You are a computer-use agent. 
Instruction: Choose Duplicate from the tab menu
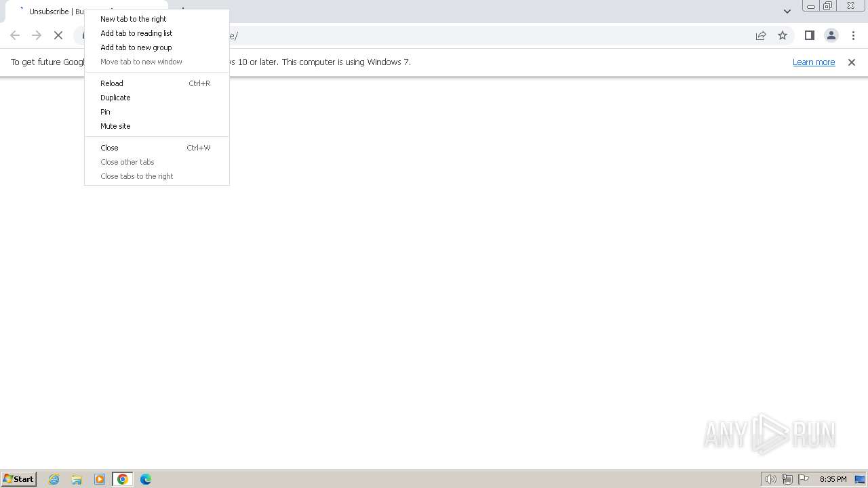(157, 98)
